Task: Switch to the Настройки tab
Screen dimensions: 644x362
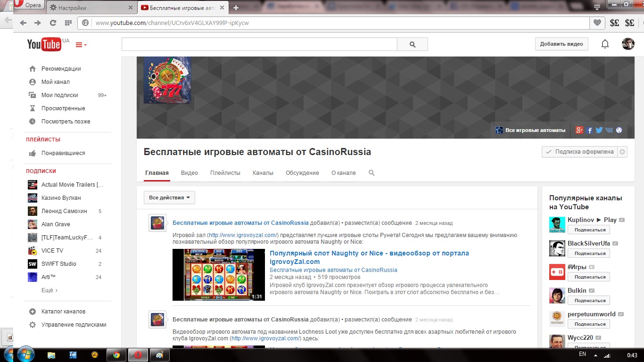Action: click(x=92, y=8)
